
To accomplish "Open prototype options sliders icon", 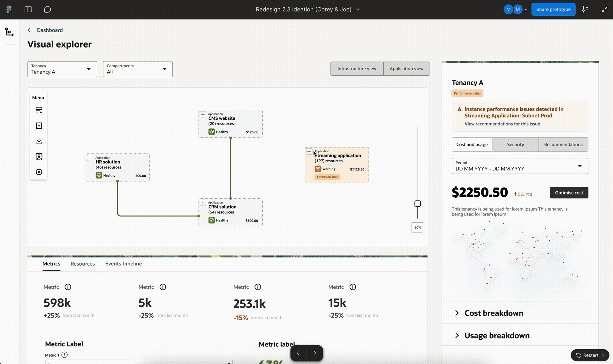I will [585, 10].
